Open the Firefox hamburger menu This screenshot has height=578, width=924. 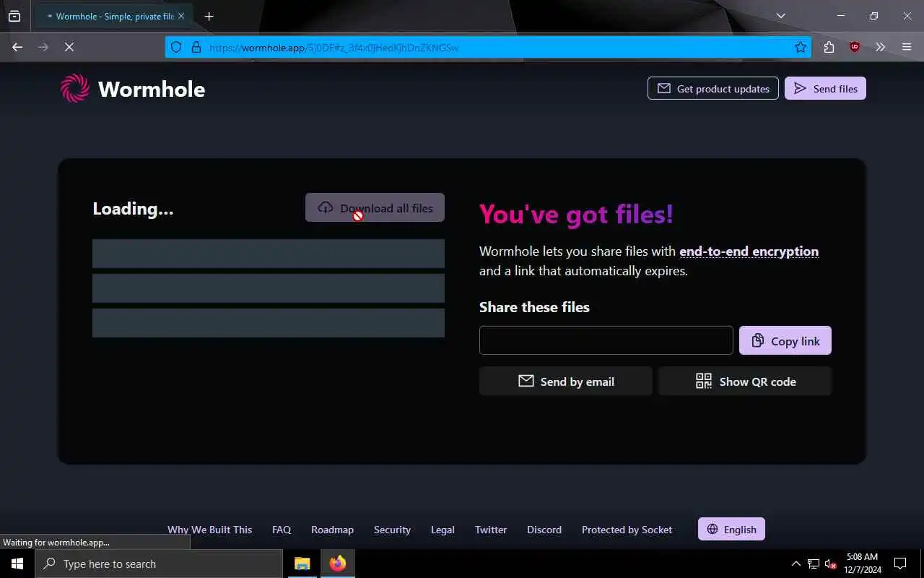907,47
